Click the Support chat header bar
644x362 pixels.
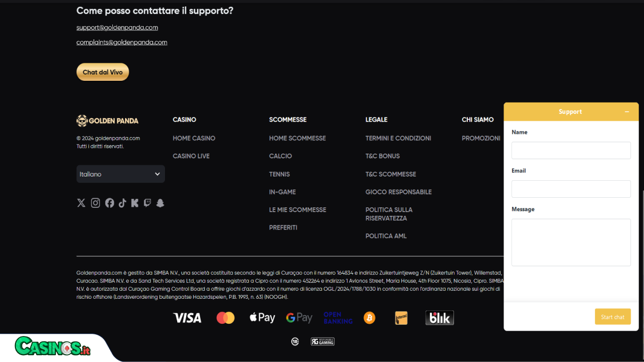pyautogui.click(x=571, y=112)
